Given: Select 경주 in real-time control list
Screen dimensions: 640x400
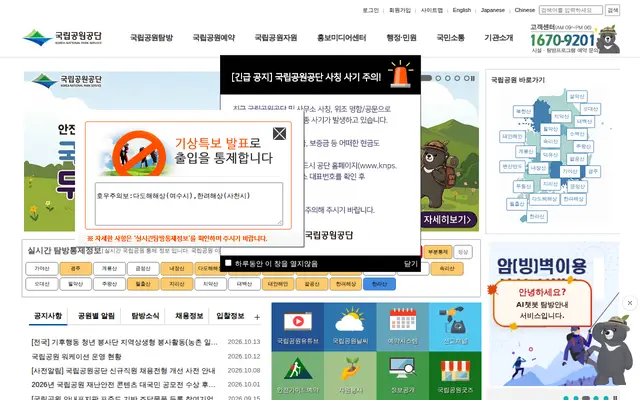Looking at the screenshot, I should click(76, 269).
